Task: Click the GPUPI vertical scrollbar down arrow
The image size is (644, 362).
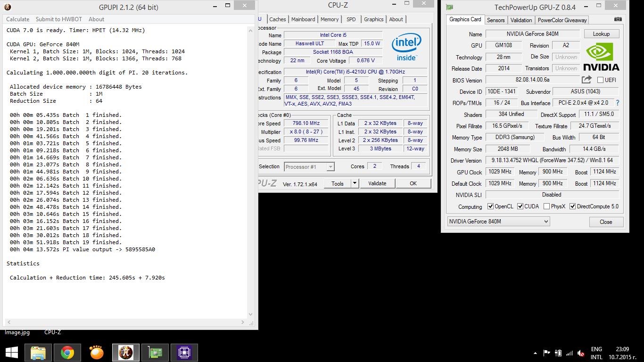Action: 251,314
